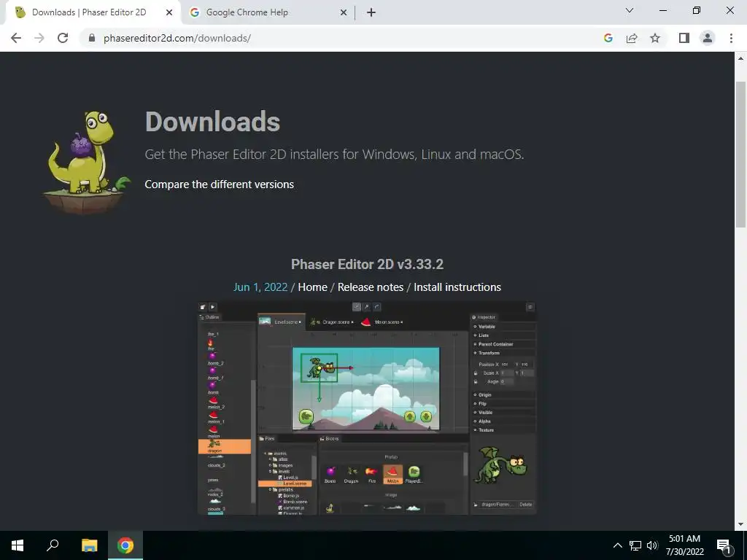Go back to the previous page
Viewport: 747px width, 560px height.
(16, 38)
